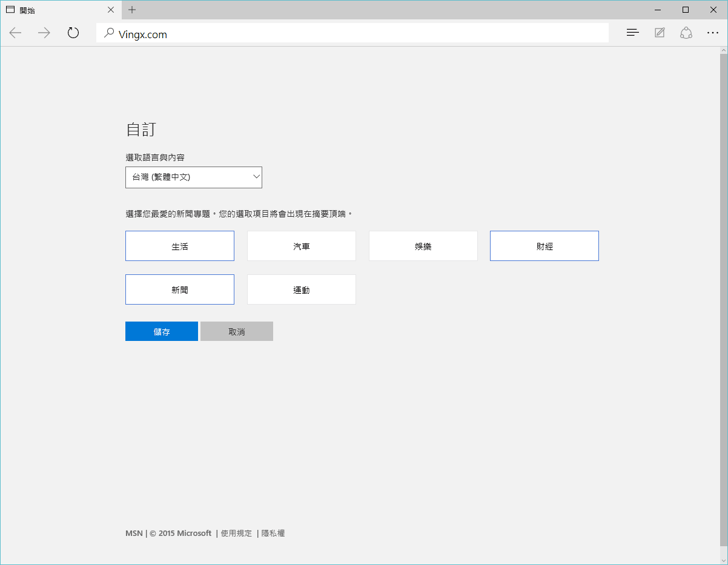
Task: Toggle the 運動 topic tile
Action: point(302,289)
